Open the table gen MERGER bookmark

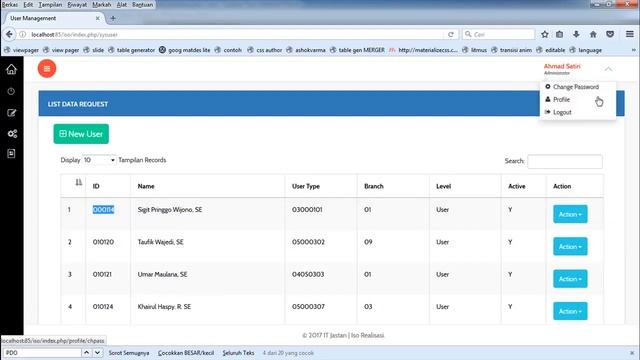tap(357, 50)
